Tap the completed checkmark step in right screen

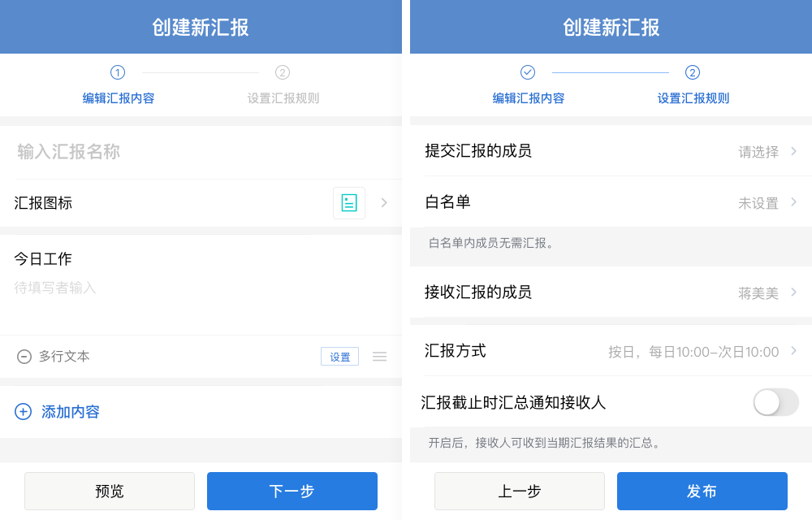(x=528, y=72)
